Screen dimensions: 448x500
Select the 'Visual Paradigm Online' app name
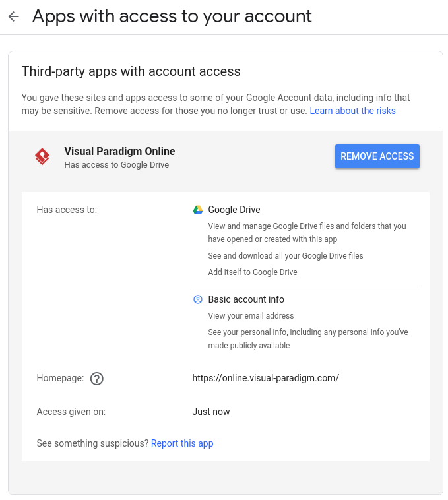click(119, 151)
